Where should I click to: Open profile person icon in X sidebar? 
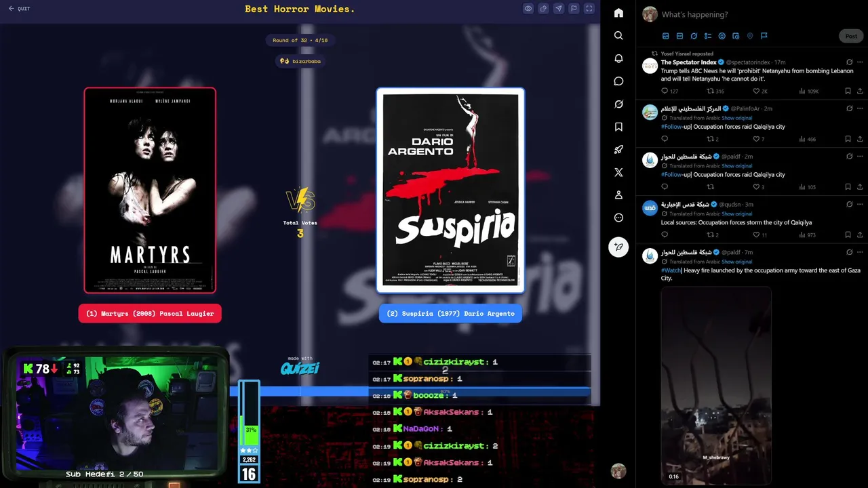(x=618, y=195)
